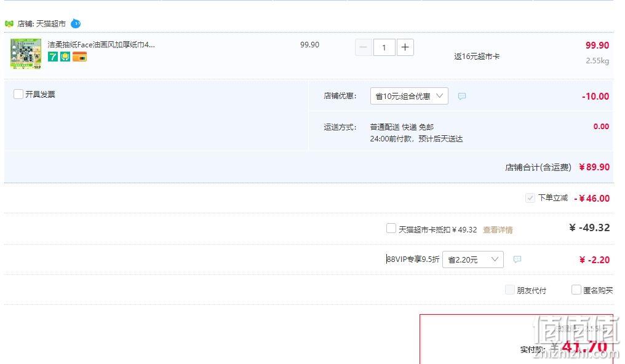Click the ¥ -49.32 card deduction amount
This screenshot has height=364, width=625.
coord(589,228)
